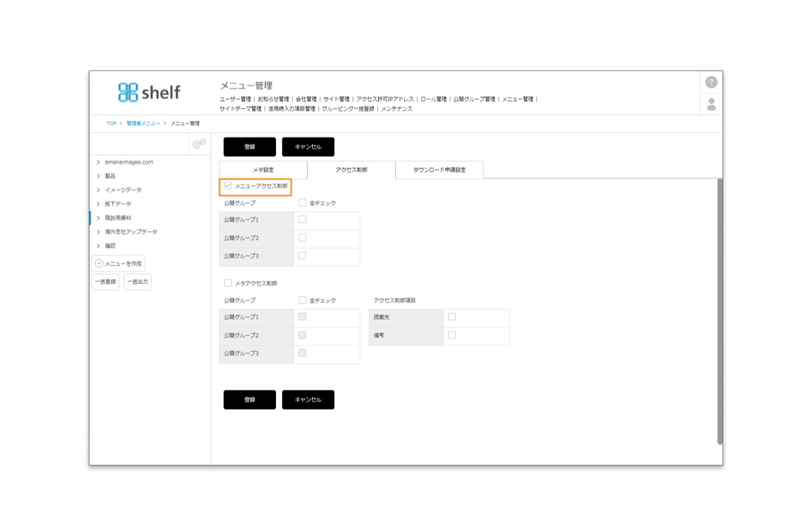Expand the amanaimages.com tree item
Screen dimensions: 812x508
[98, 163]
